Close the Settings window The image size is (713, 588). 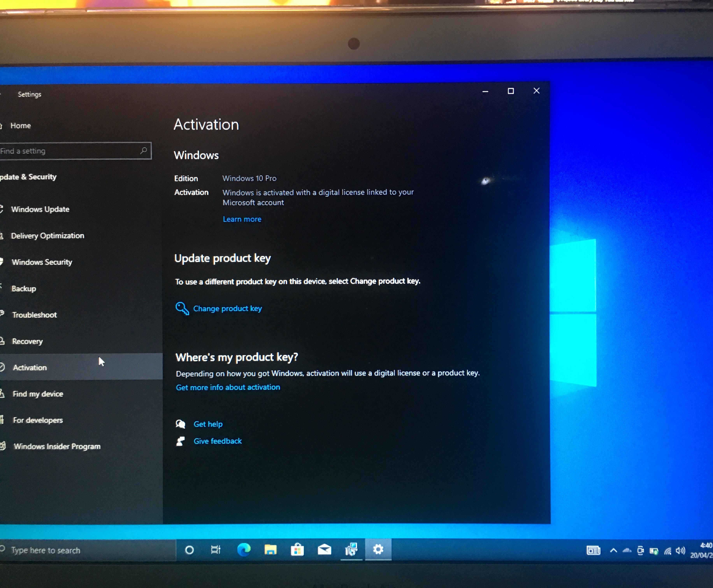click(x=537, y=91)
